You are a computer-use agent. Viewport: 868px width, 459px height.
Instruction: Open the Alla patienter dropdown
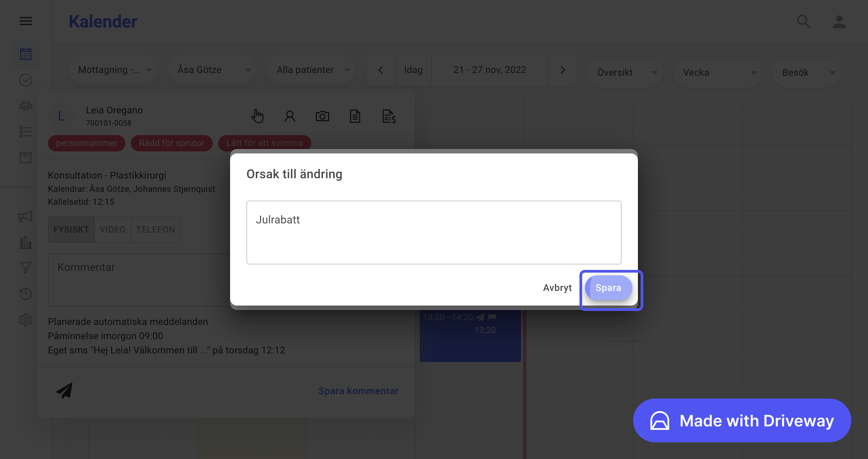[x=311, y=70]
